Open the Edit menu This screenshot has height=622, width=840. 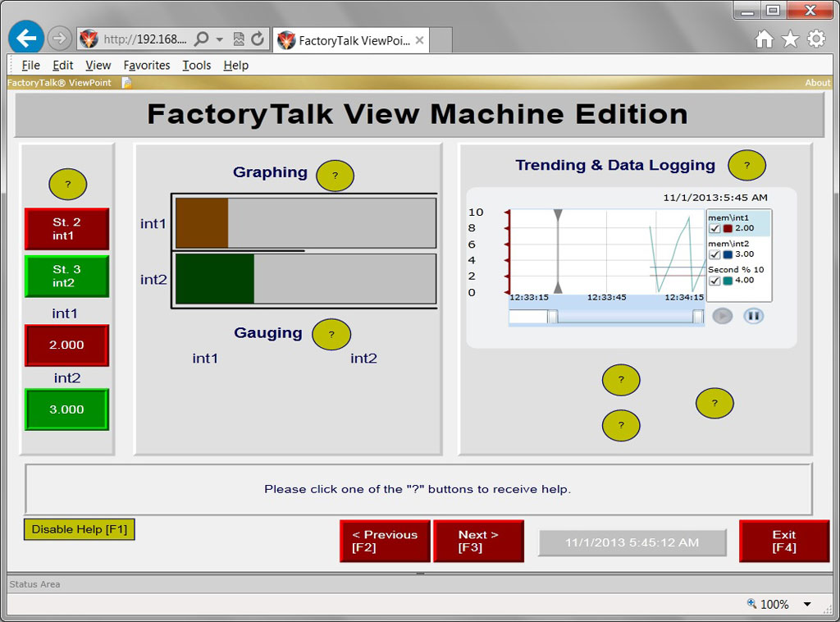(x=62, y=66)
